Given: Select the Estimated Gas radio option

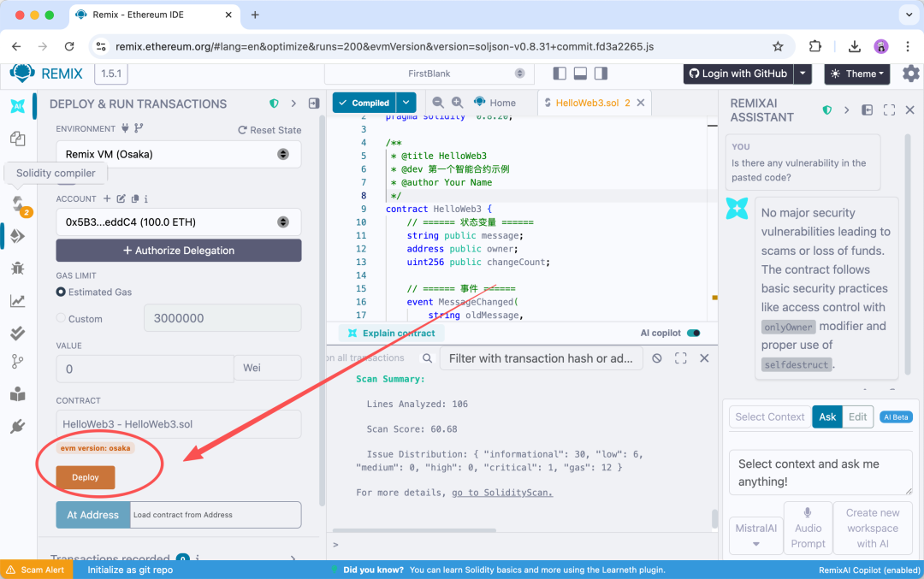Looking at the screenshot, I should (x=61, y=292).
